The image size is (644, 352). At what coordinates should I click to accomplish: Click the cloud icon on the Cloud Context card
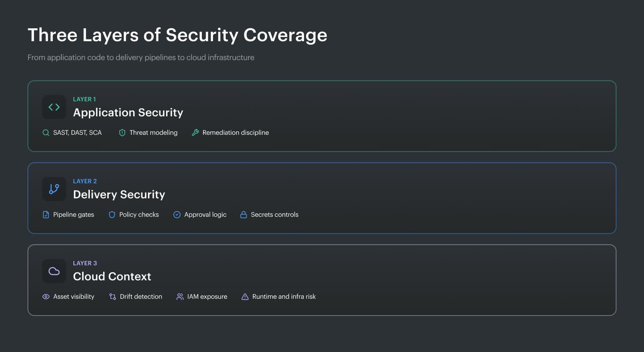pos(54,271)
